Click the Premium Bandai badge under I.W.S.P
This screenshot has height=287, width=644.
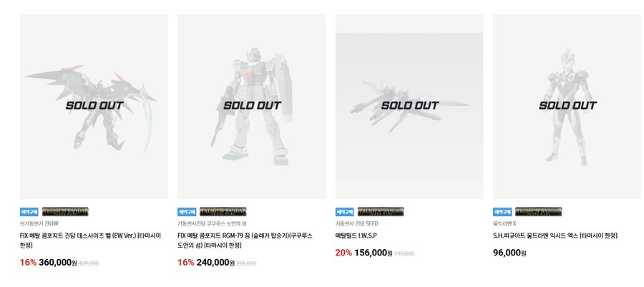[381, 212]
